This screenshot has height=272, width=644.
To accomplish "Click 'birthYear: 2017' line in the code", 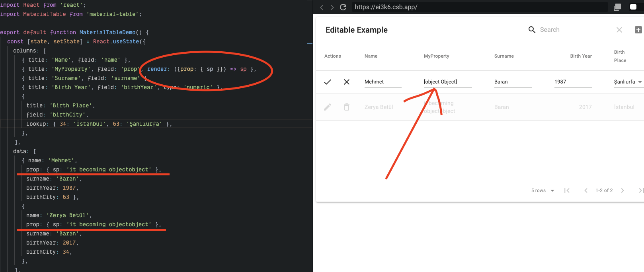I will coord(52,243).
